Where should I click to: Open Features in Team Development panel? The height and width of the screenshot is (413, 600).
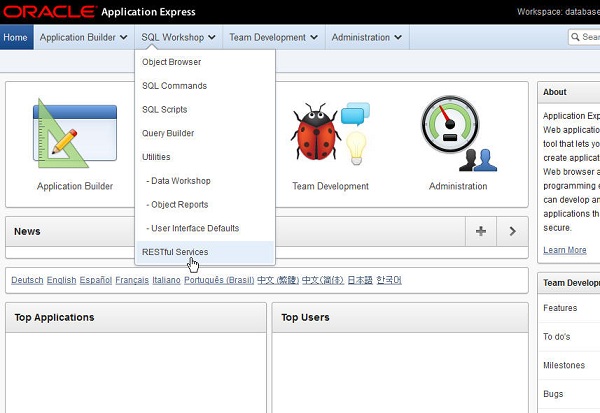click(560, 308)
